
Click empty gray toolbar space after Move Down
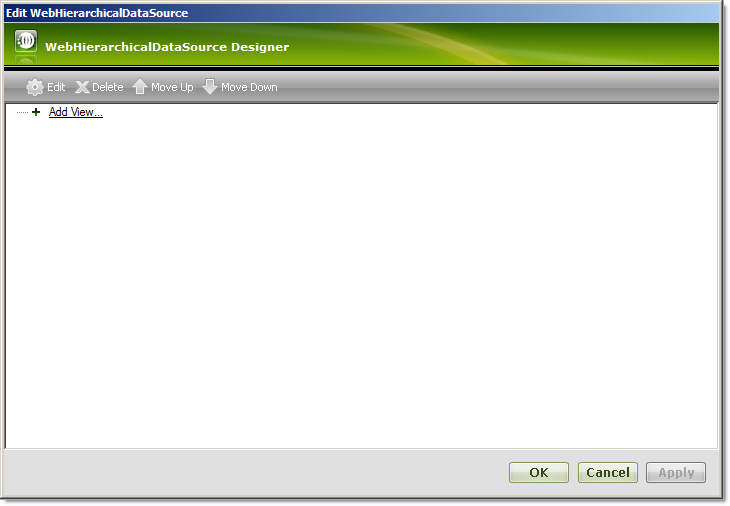(x=498, y=87)
